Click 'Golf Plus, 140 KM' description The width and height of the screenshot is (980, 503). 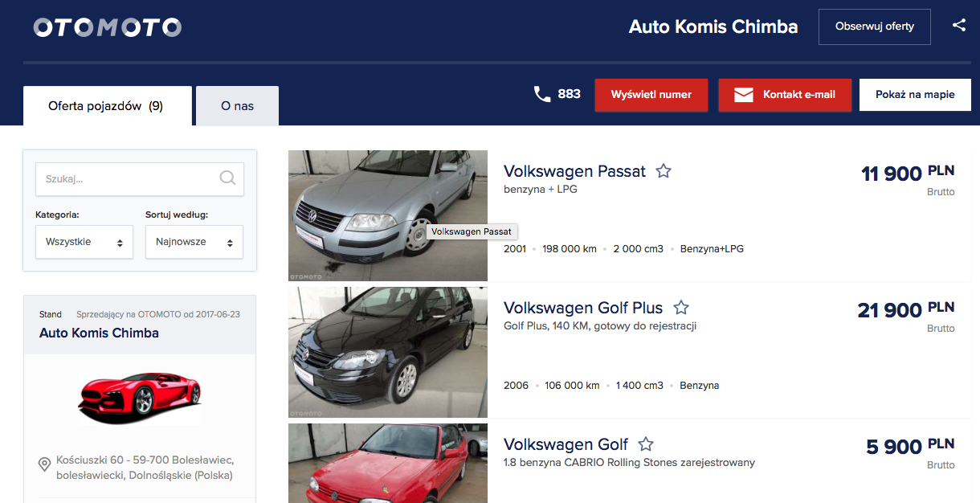pos(600,326)
